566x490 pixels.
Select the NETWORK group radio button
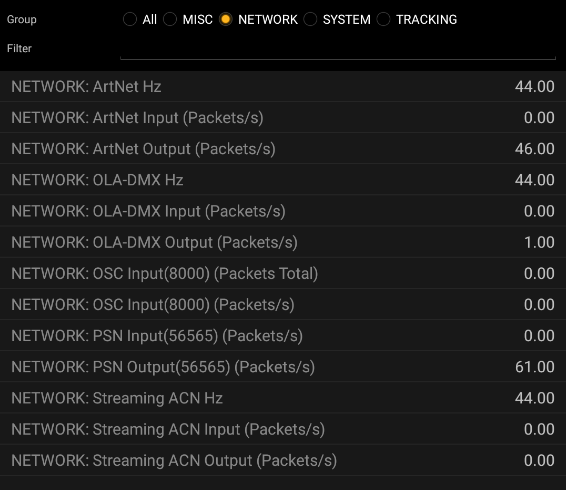(x=226, y=19)
